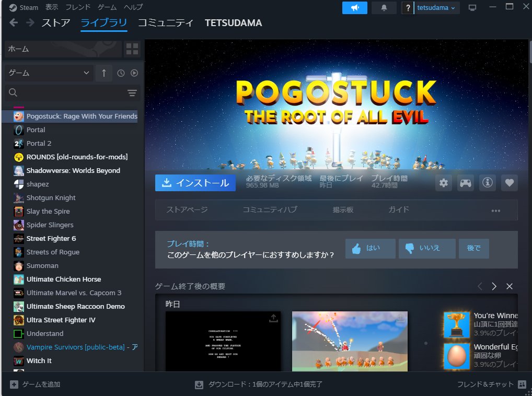Show next post-game summary arrow
Screen dimensions: 532x396
(x=494, y=286)
